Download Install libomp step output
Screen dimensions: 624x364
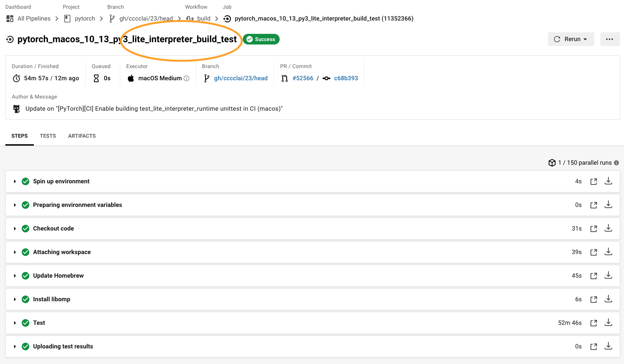pyautogui.click(x=608, y=299)
